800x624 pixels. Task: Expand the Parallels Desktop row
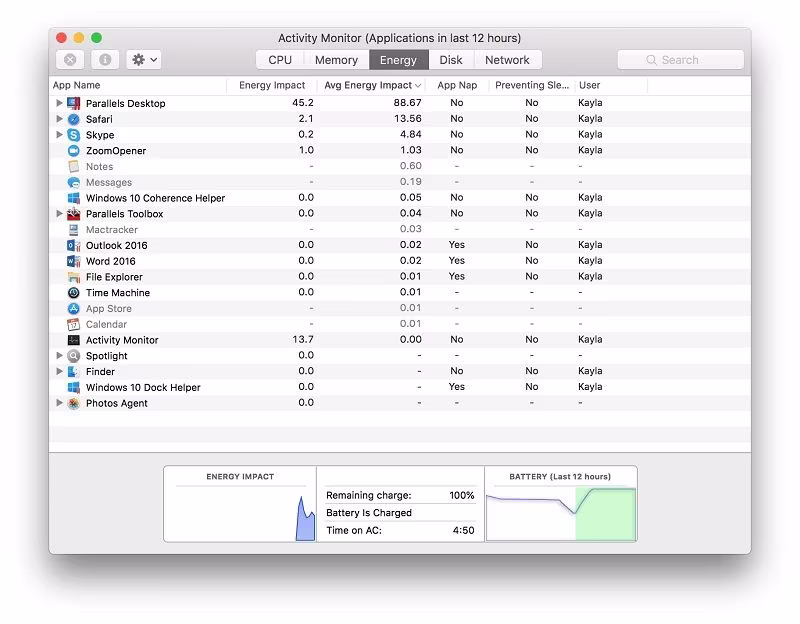click(x=59, y=103)
